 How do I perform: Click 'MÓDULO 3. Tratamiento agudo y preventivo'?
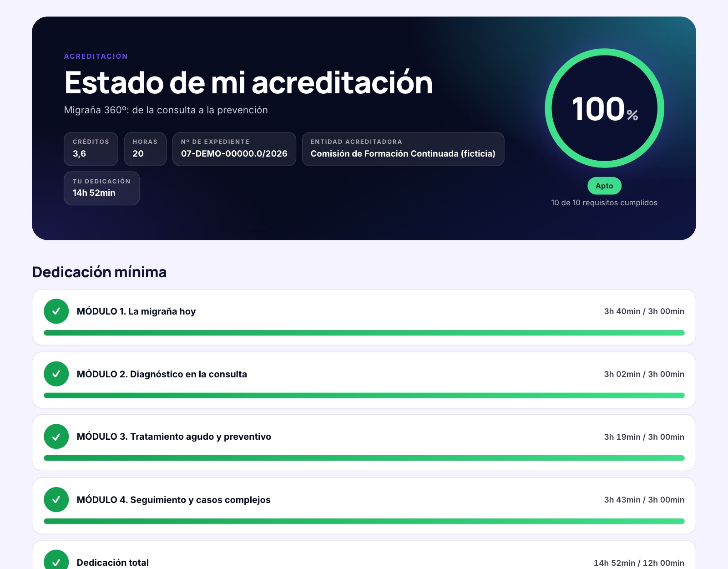click(174, 437)
